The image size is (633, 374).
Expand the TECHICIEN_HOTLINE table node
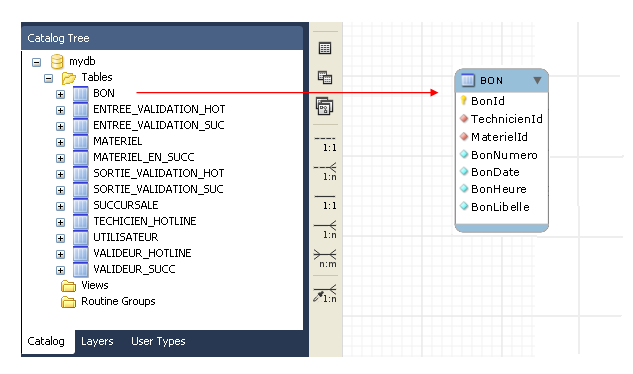[x=61, y=223]
